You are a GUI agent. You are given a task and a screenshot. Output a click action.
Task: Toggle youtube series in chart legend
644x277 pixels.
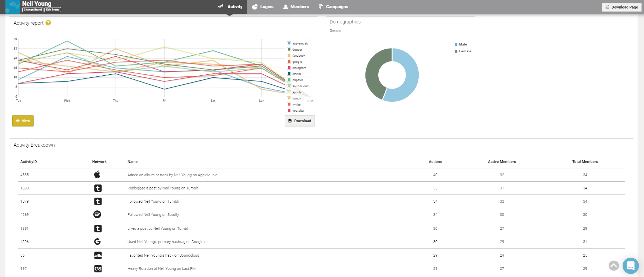(x=296, y=111)
